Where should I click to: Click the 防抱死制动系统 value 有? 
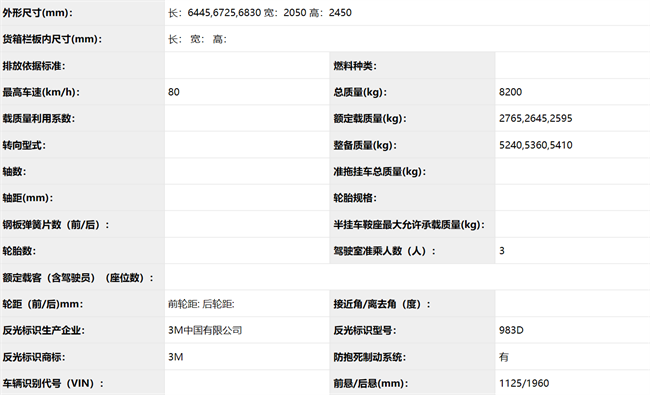(x=504, y=357)
